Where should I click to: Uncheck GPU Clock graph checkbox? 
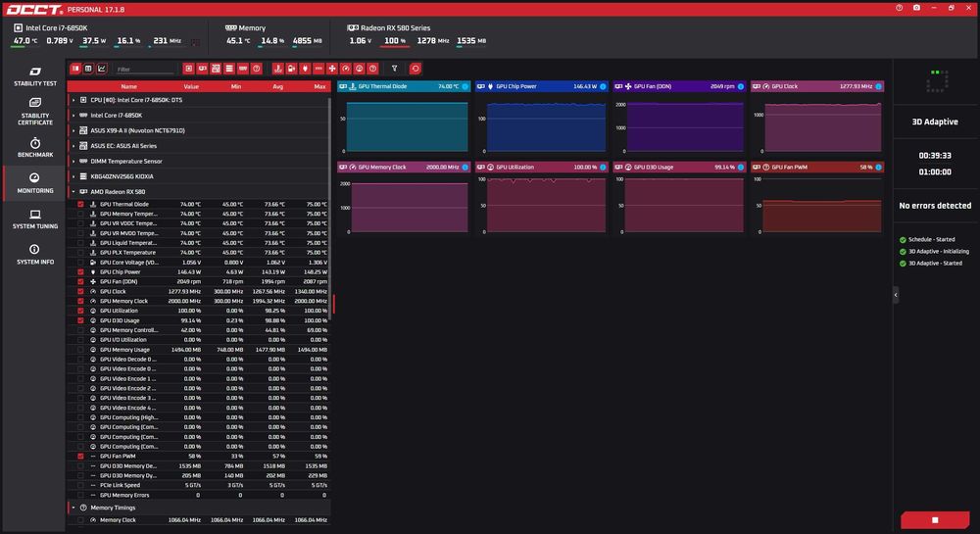[x=80, y=291]
